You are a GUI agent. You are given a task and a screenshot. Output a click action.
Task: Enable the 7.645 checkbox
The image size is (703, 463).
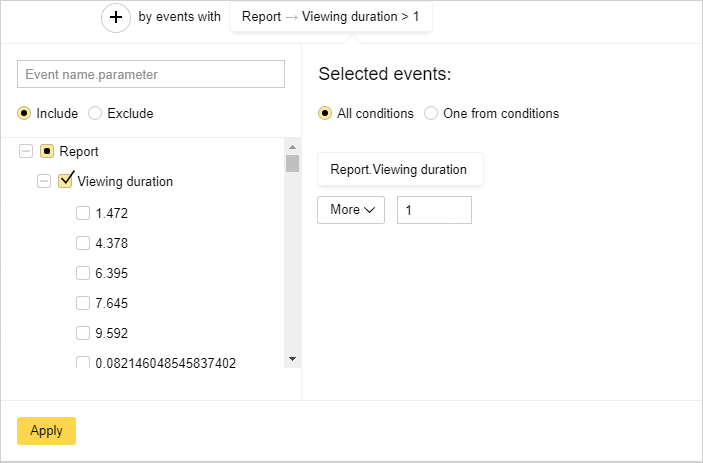click(83, 303)
